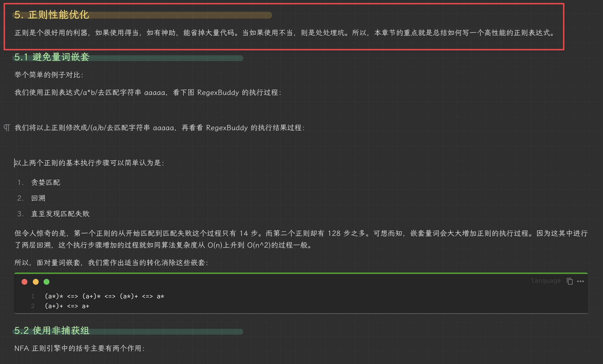Click intro paragraph starting '正则是个很好用的利器'
Viewport: 603px width, 364px height.
[x=285, y=33]
